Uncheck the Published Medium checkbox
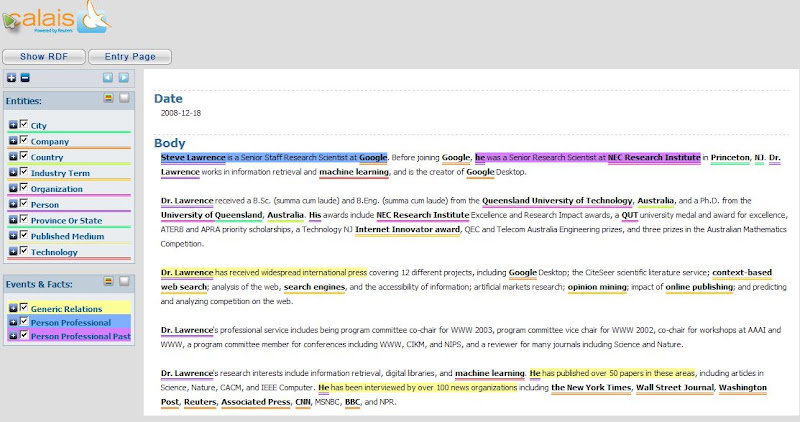The height and width of the screenshot is (422, 800). 23,235
